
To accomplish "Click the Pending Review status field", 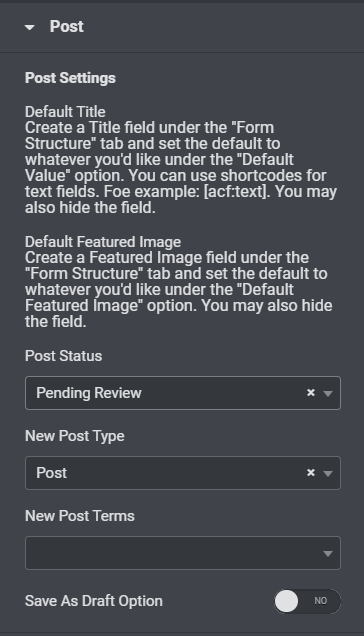I will 183,393.
